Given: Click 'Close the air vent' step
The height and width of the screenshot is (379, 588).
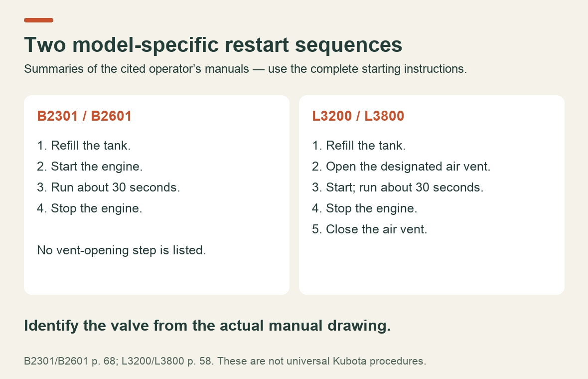Looking at the screenshot, I should [x=370, y=229].
